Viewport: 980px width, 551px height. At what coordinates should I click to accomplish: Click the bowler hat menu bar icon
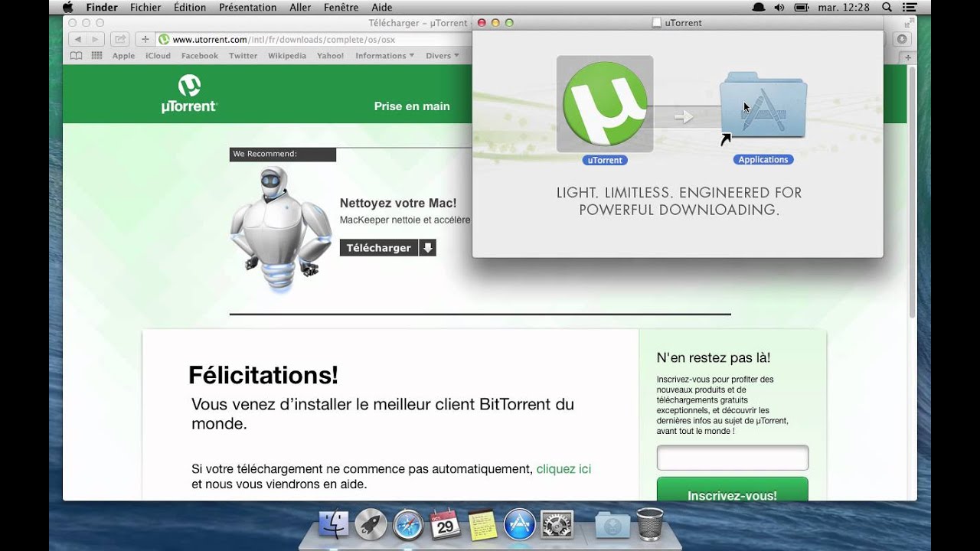click(758, 8)
